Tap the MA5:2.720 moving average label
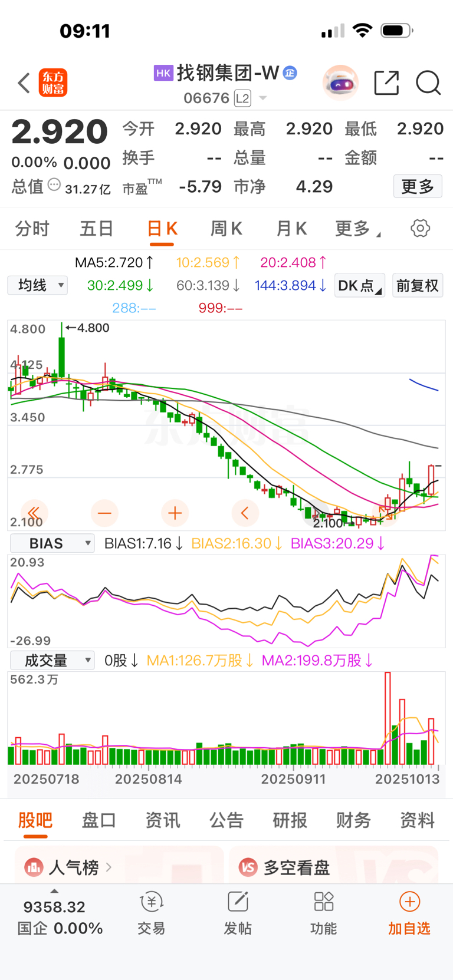The image size is (453, 980). tap(114, 262)
